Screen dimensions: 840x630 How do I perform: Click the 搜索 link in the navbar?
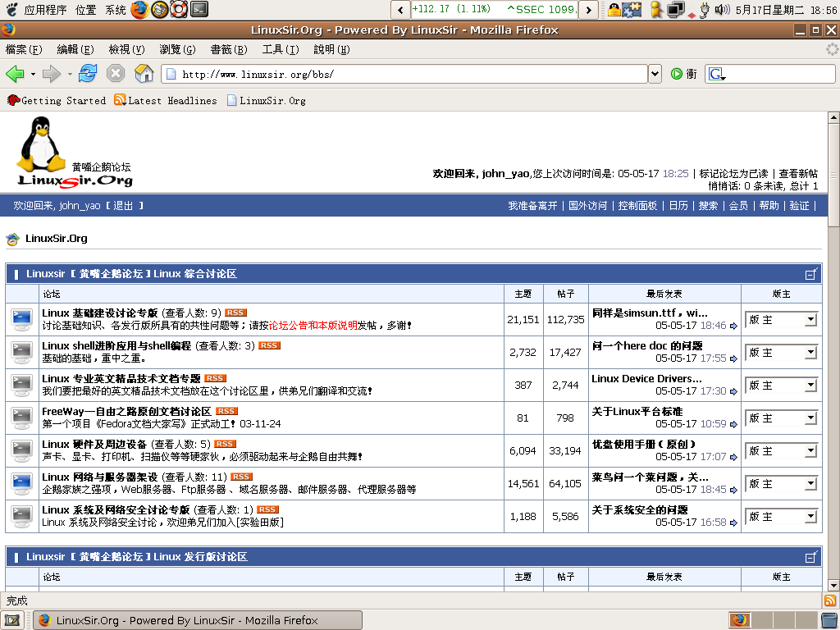click(708, 206)
